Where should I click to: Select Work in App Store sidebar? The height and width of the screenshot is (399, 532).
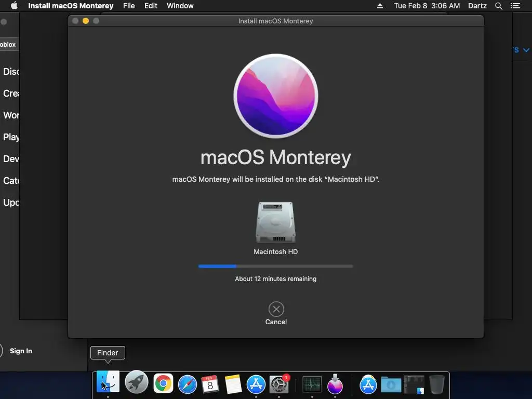pos(11,115)
